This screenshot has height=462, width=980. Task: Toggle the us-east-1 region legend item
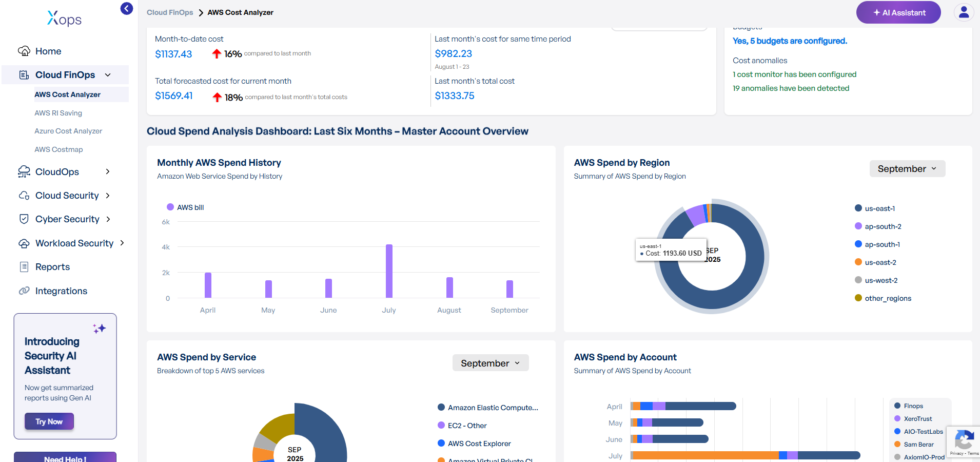click(879, 208)
